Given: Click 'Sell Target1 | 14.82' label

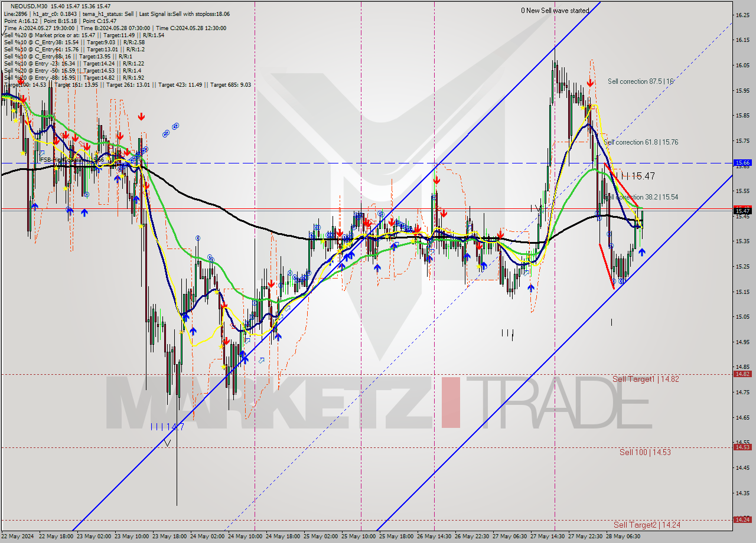Looking at the screenshot, I should [646, 379].
